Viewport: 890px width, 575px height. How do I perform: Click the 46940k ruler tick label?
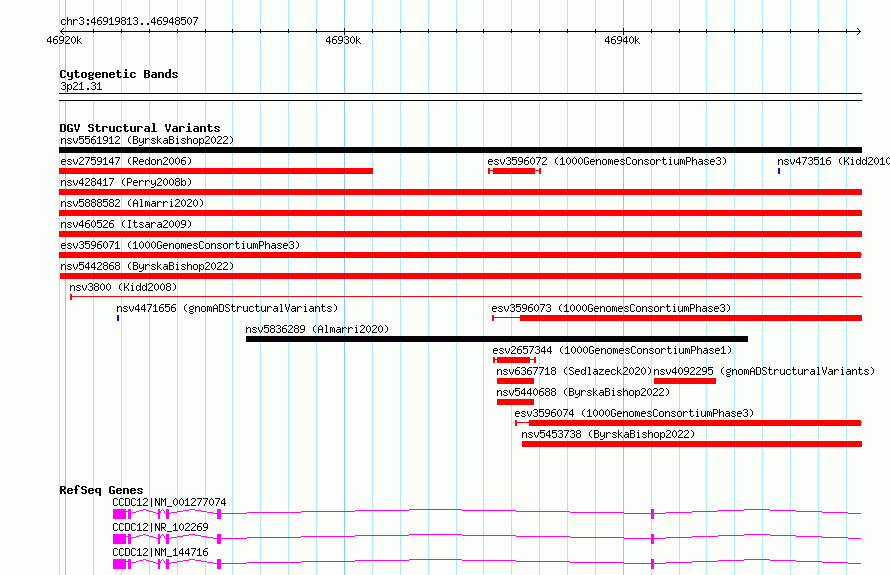(x=622, y=40)
